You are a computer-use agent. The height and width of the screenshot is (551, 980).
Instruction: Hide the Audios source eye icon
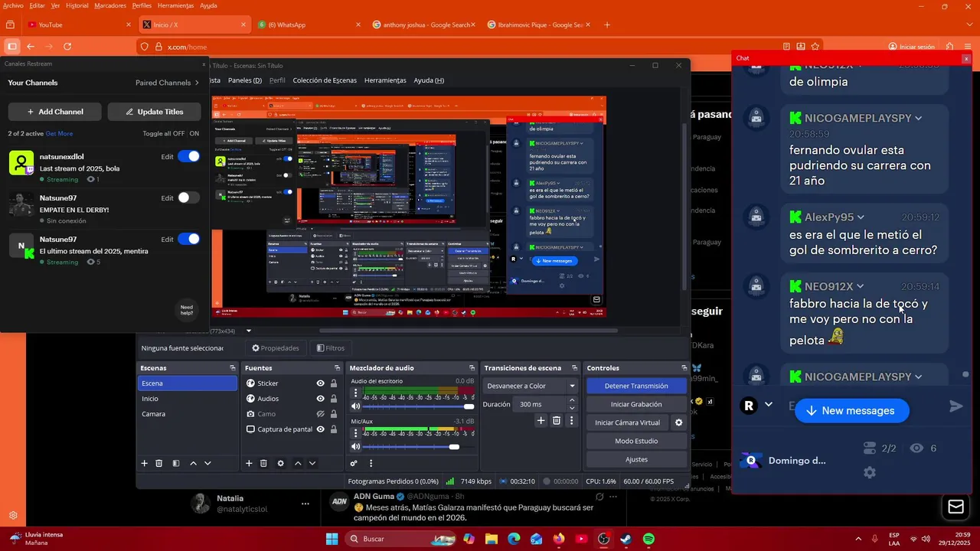[x=321, y=399]
